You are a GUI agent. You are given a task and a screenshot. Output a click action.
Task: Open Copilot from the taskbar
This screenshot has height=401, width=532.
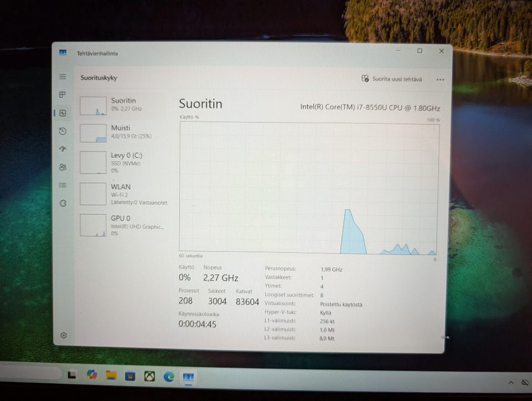pos(91,374)
